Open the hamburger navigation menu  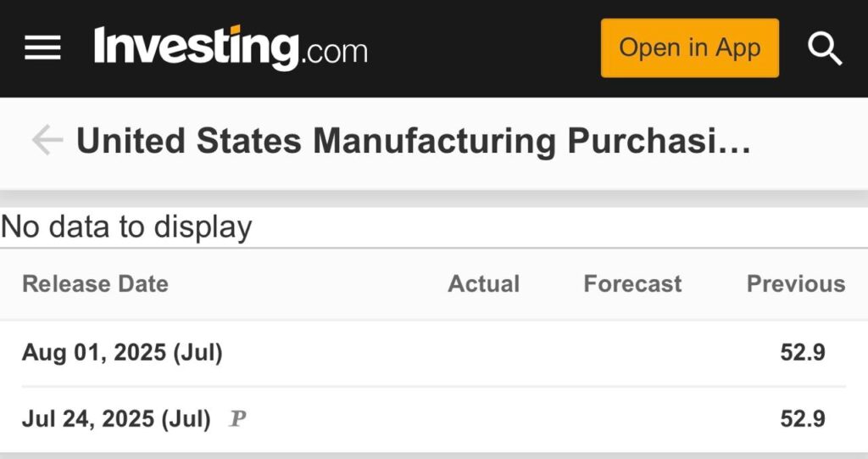[x=42, y=48]
